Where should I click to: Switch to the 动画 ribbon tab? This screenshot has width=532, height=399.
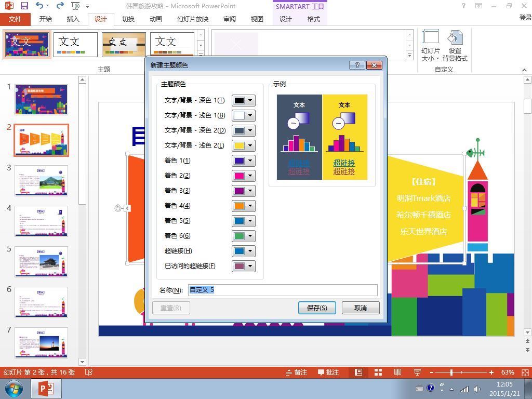156,19
